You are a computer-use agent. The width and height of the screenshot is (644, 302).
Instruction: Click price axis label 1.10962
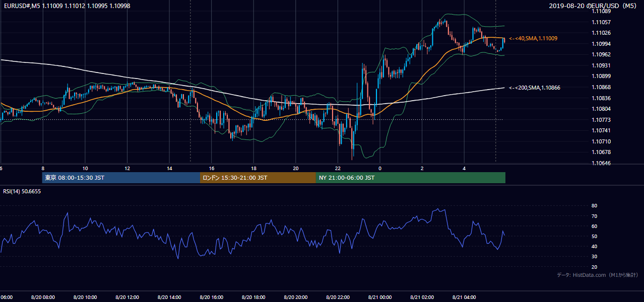(x=602, y=54)
